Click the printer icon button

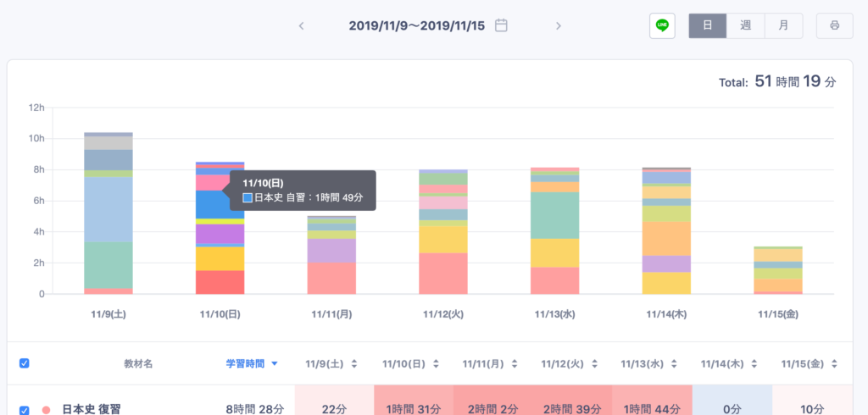pyautogui.click(x=834, y=25)
